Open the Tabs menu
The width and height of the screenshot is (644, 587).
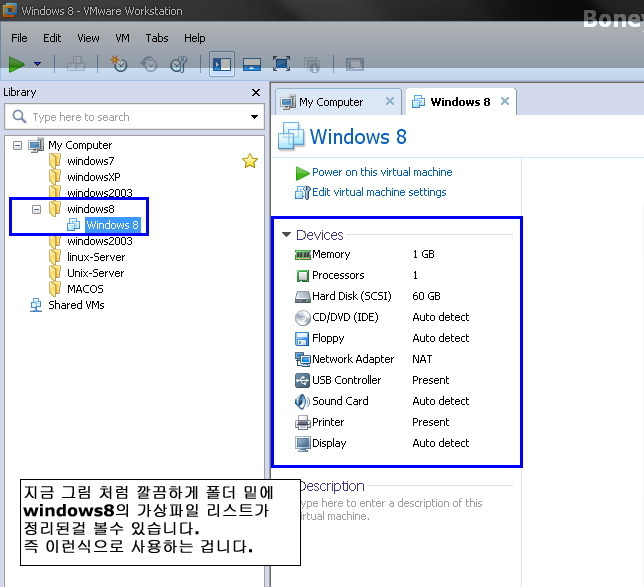pos(157,38)
